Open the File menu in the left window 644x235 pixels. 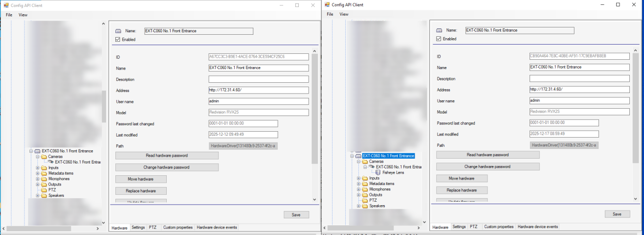pos(9,15)
